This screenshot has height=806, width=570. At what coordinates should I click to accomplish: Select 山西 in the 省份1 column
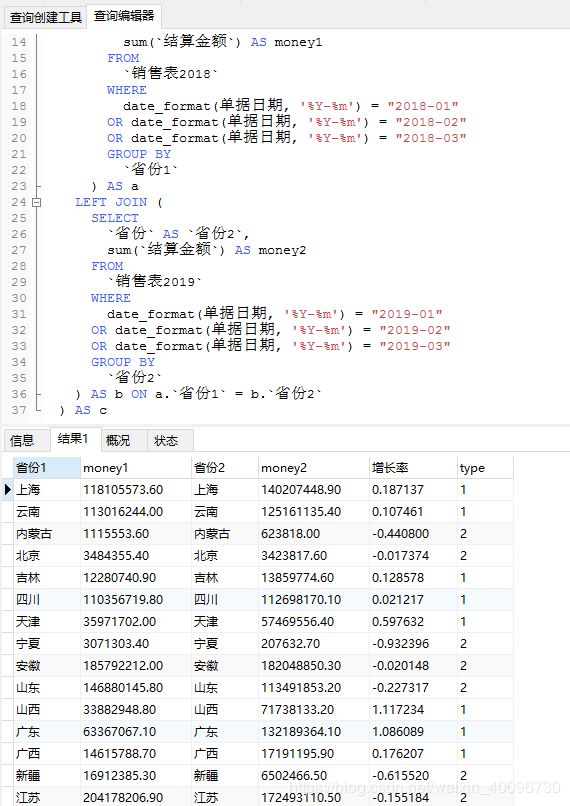[47, 709]
